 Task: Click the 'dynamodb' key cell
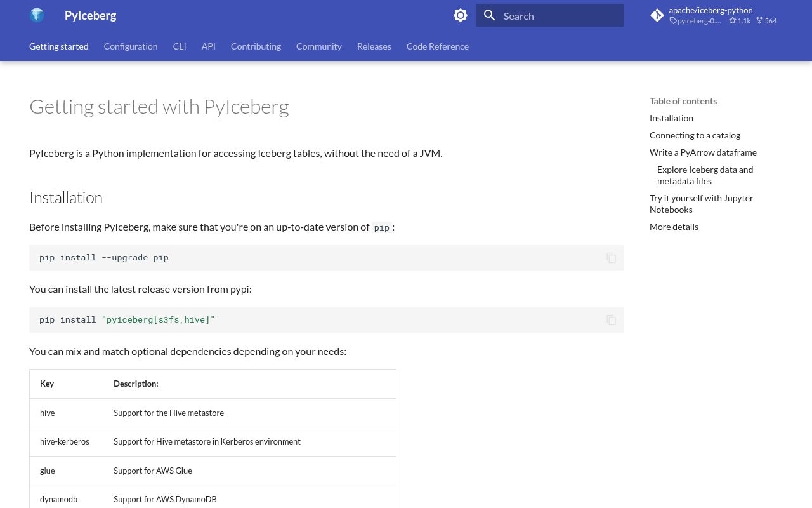[67, 499]
